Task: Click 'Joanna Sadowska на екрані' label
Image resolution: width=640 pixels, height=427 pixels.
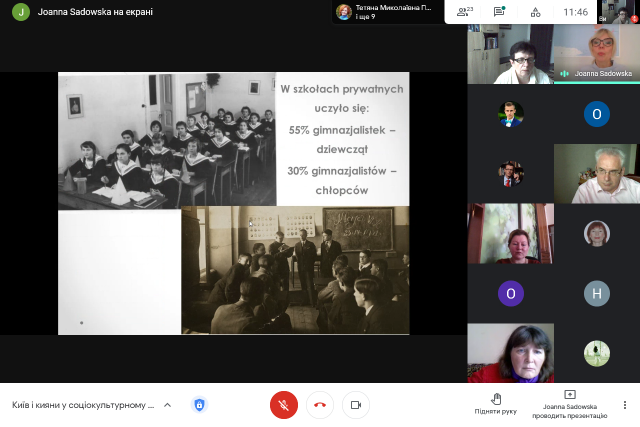Action: 96,12
